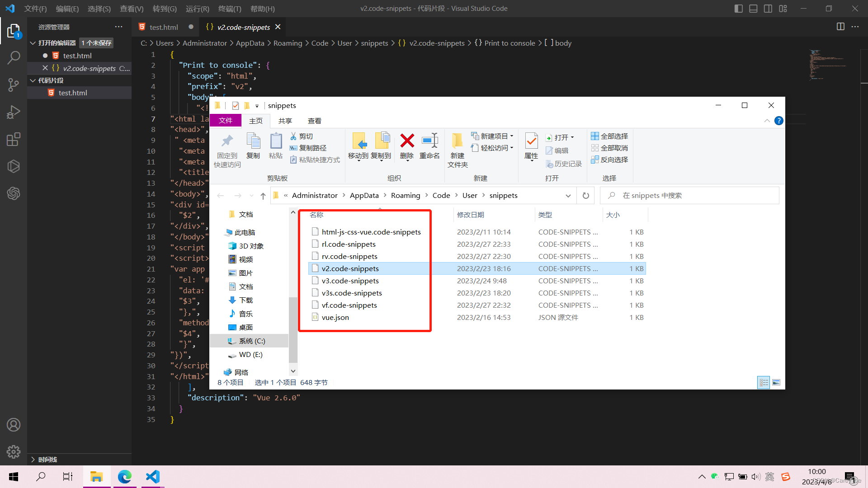868x488 pixels.
Task: Select v3.code-snippets file in list
Action: tap(350, 281)
